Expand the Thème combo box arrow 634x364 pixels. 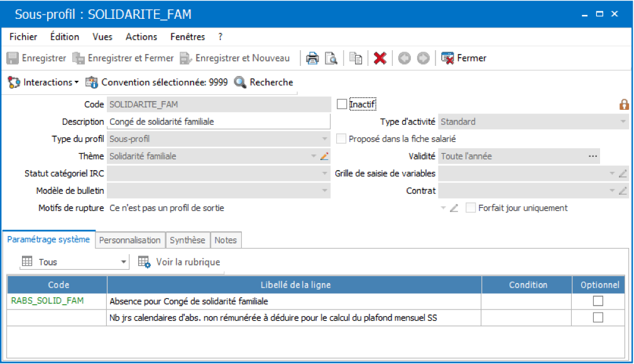[x=314, y=156]
